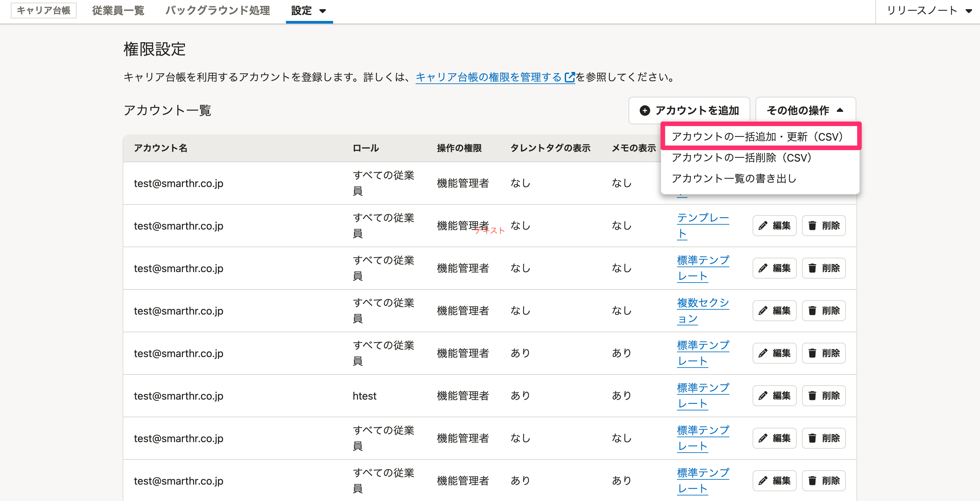This screenshot has width=980, height=501.
Task: Click the 権限設定 page heading
Action: click(x=154, y=49)
